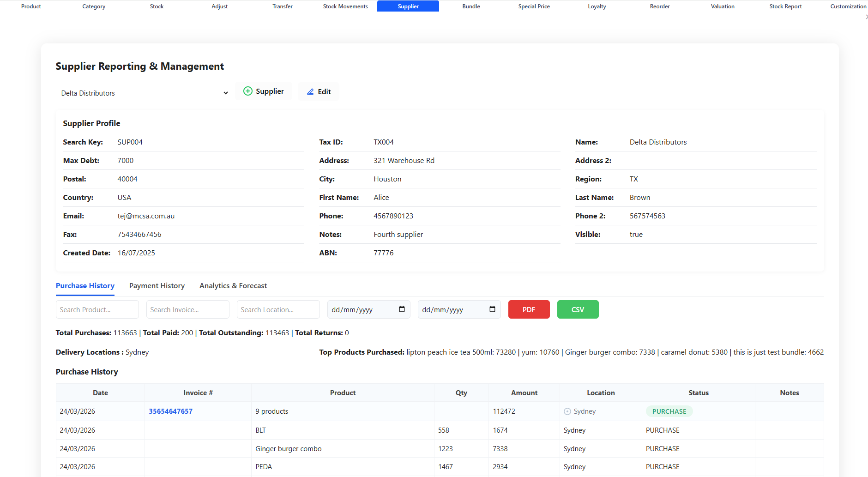Click the Location column header
The height and width of the screenshot is (477, 868).
click(601, 393)
